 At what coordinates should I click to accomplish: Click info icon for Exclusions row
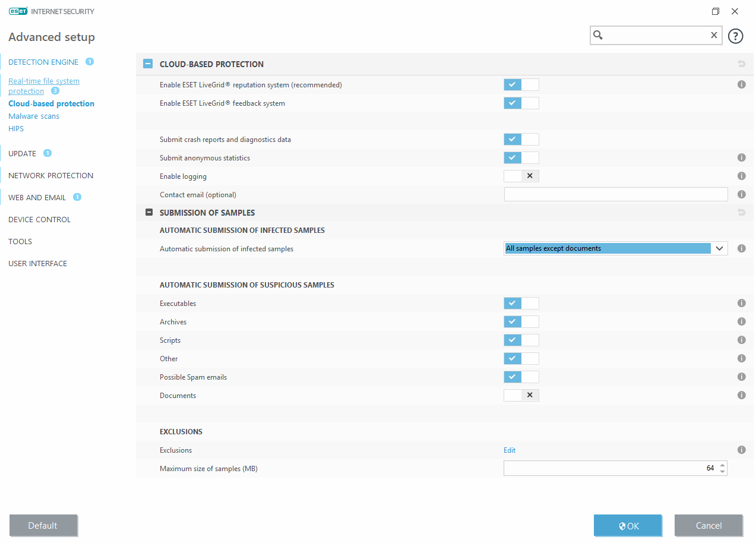tap(741, 450)
